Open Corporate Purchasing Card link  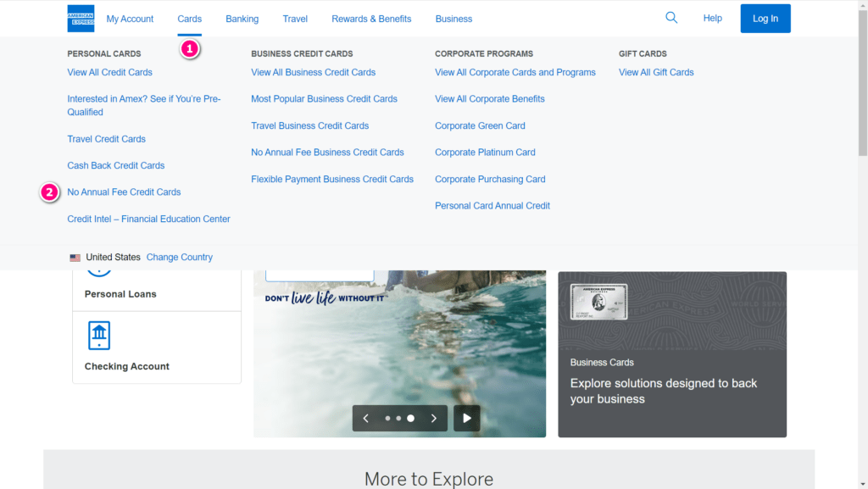(490, 179)
